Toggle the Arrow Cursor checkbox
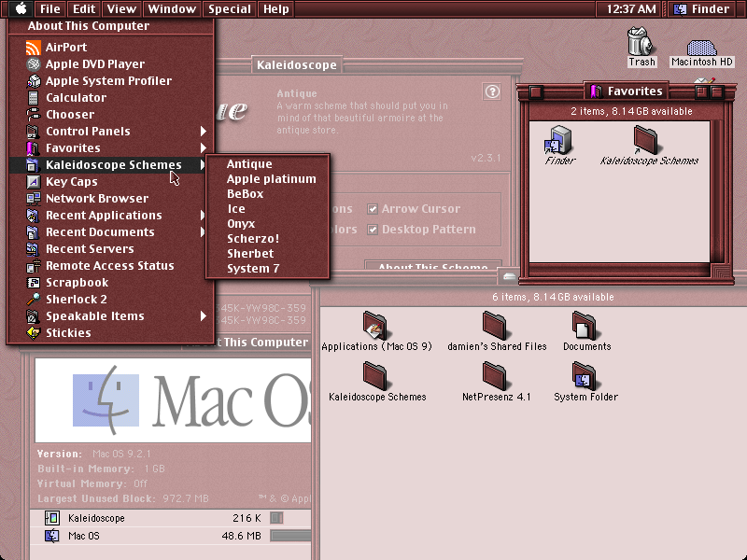 372,209
